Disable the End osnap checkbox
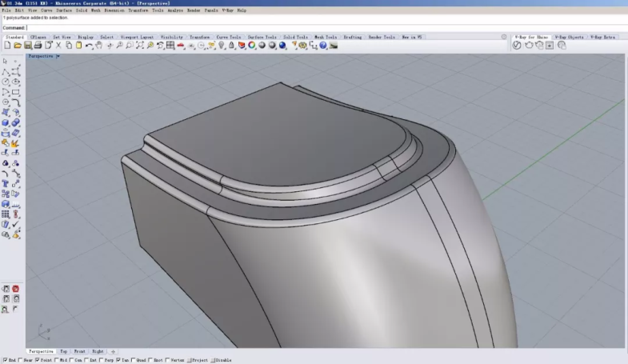This screenshot has height=364, width=628. click(x=4, y=361)
